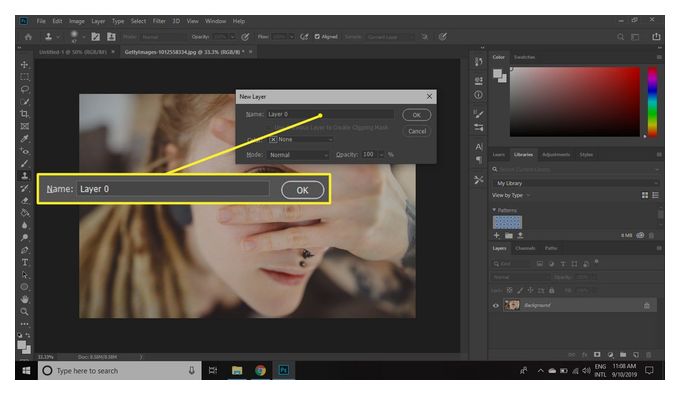
Task: Open the Share icon in options bar
Action: 656,37
